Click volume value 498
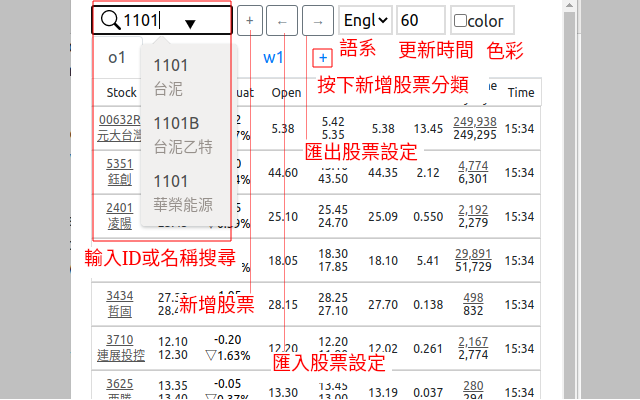Image resolution: width=640 pixels, height=400 pixels. point(473,298)
